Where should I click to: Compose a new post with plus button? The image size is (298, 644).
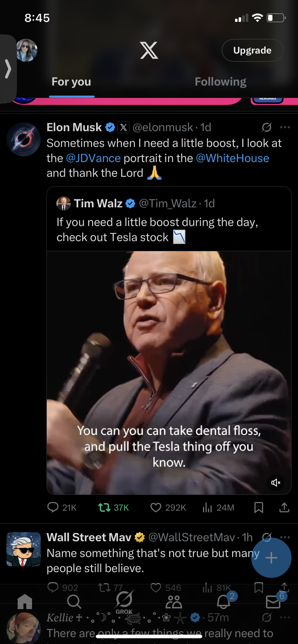271,557
